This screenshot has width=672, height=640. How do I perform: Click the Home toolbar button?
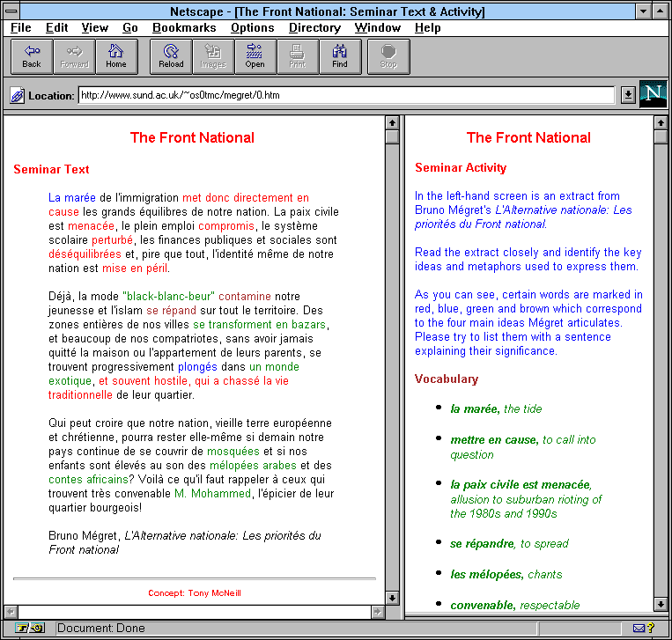pos(116,57)
